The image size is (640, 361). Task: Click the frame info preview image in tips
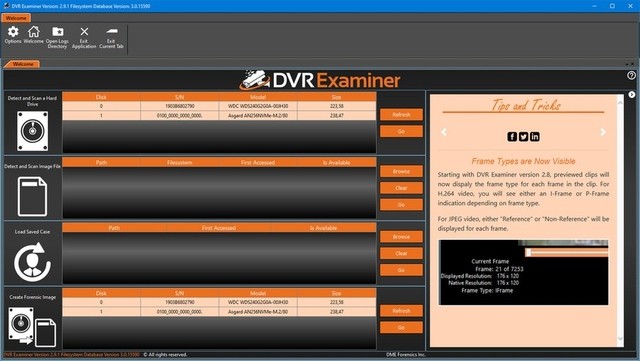(x=523, y=272)
